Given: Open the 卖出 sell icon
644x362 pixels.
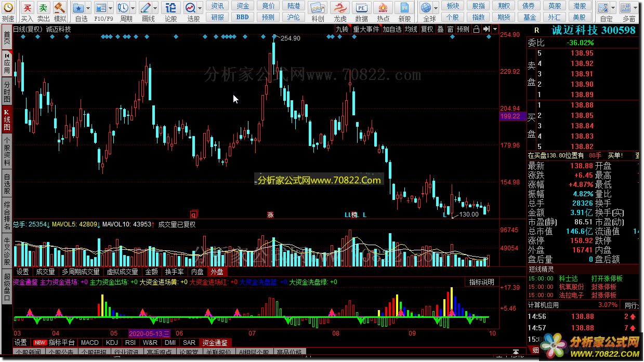Looking at the screenshot, I should [x=44, y=8].
